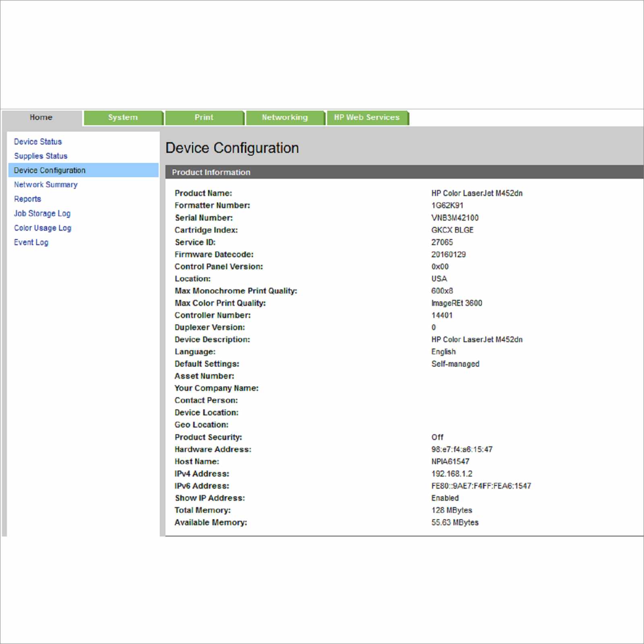Image resolution: width=644 pixels, height=644 pixels.
Task: Select default settings value Self-managed
Action: pos(455,364)
